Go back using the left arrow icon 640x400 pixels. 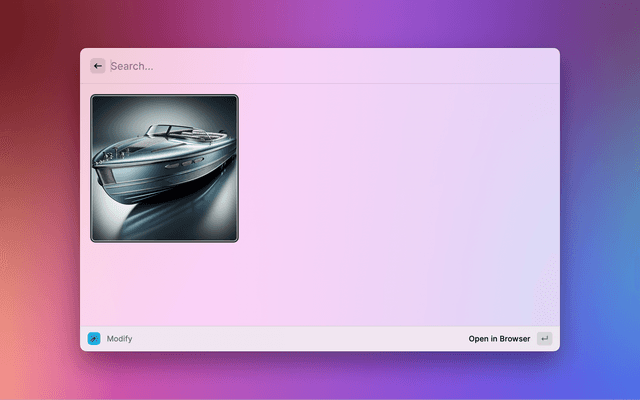[98, 66]
